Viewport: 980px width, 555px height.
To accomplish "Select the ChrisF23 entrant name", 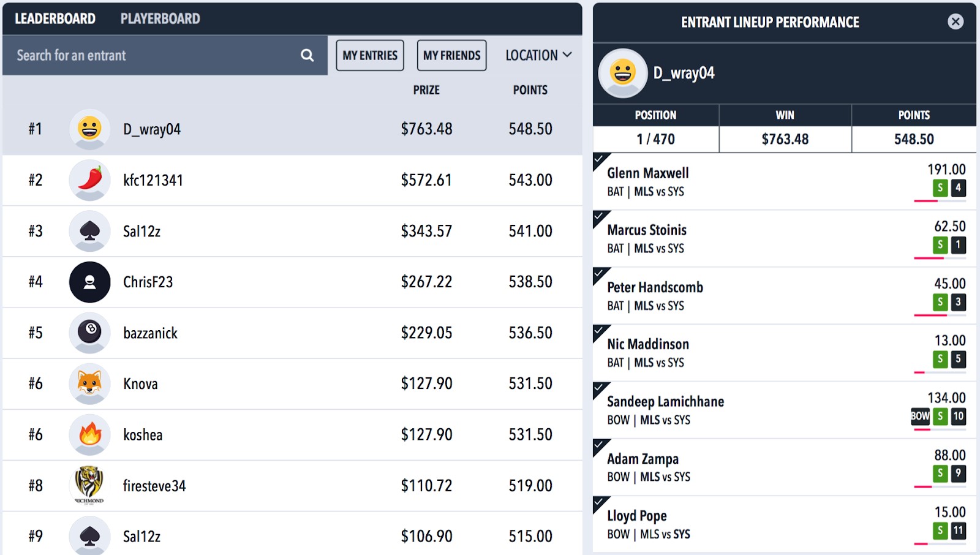I will [148, 282].
